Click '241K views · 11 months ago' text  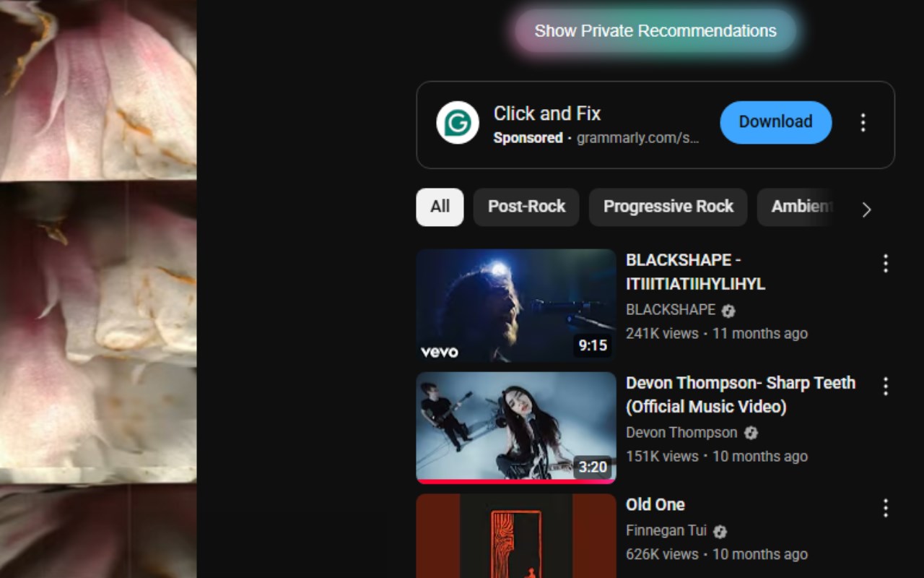[x=717, y=334]
